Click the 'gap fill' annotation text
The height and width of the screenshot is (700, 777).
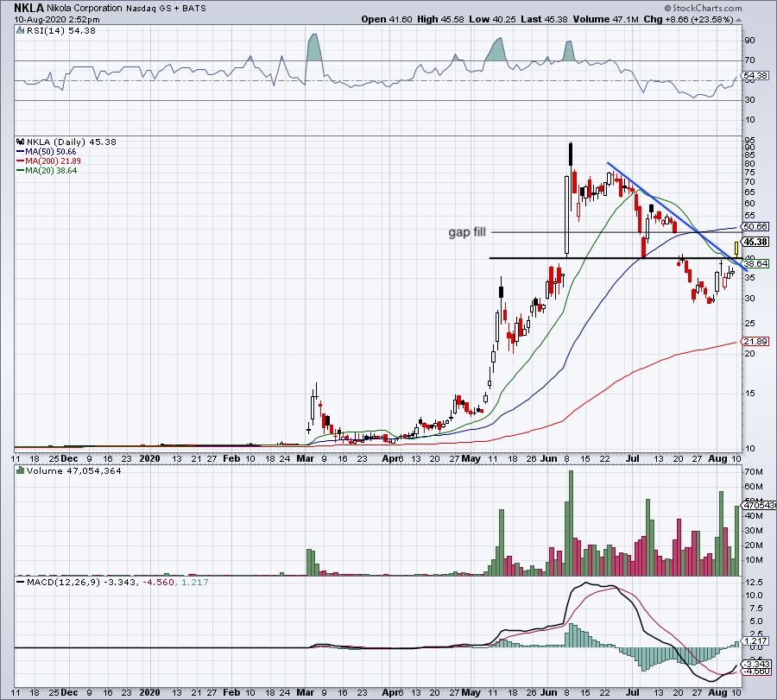tap(467, 232)
